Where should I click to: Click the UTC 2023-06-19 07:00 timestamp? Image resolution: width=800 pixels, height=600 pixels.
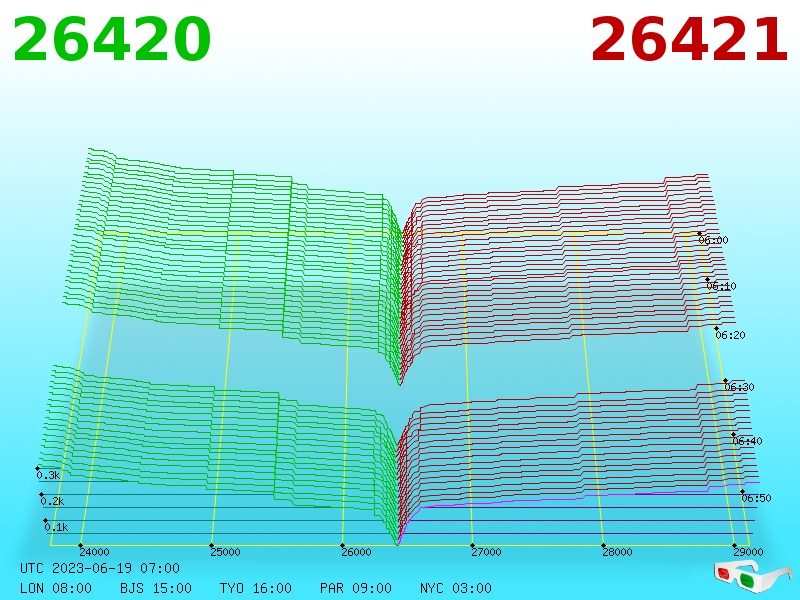click(100, 568)
